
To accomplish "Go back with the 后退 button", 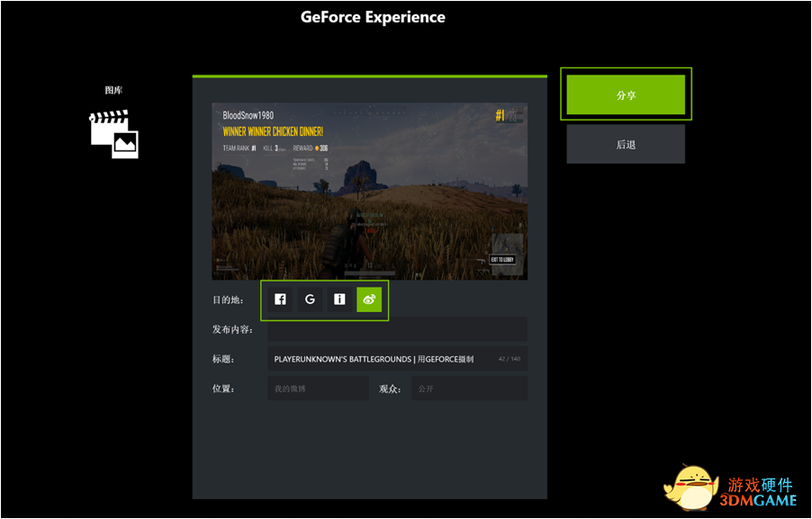I will (x=626, y=145).
